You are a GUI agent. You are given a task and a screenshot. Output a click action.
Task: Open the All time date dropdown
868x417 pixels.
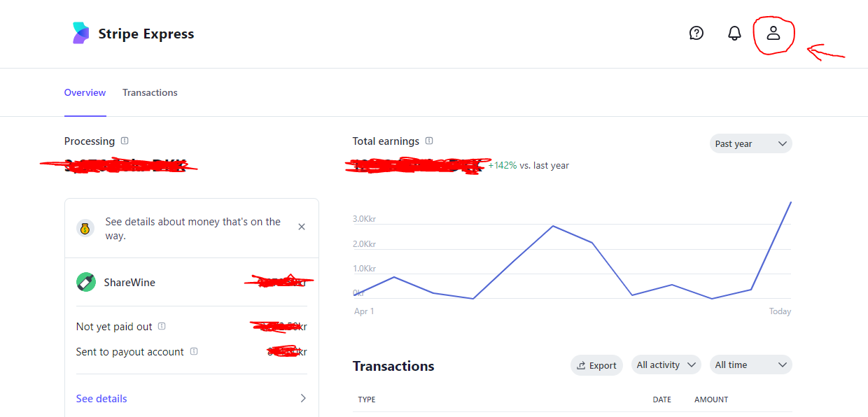(x=750, y=365)
